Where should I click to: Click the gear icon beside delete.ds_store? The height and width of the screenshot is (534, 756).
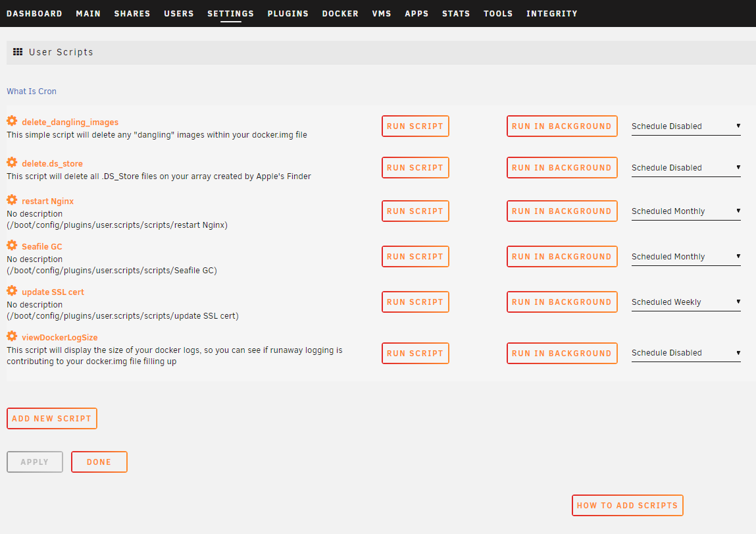pyautogui.click(x=12, y=163)
